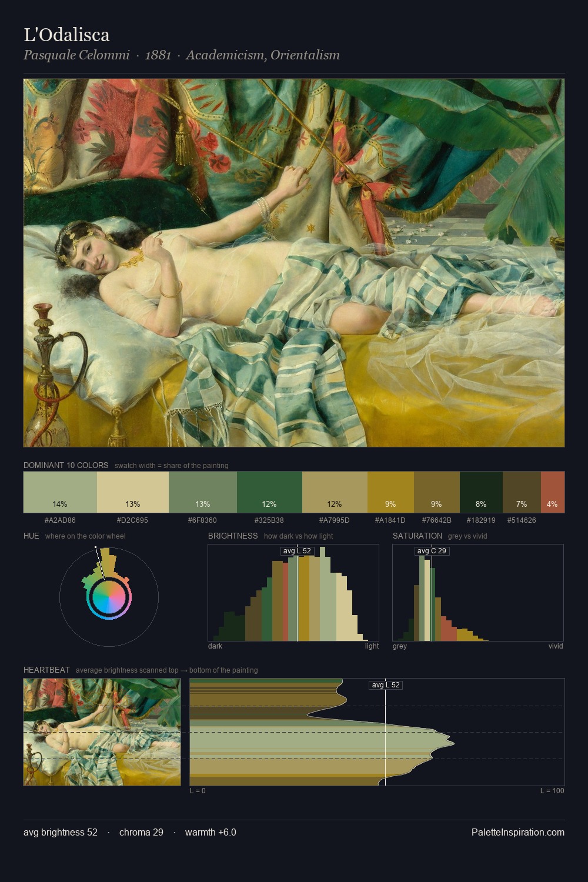The height and width of the screenshot is (882, 588).
Task: Click the 'L = 100' axis label
Action: pos(552,791)
